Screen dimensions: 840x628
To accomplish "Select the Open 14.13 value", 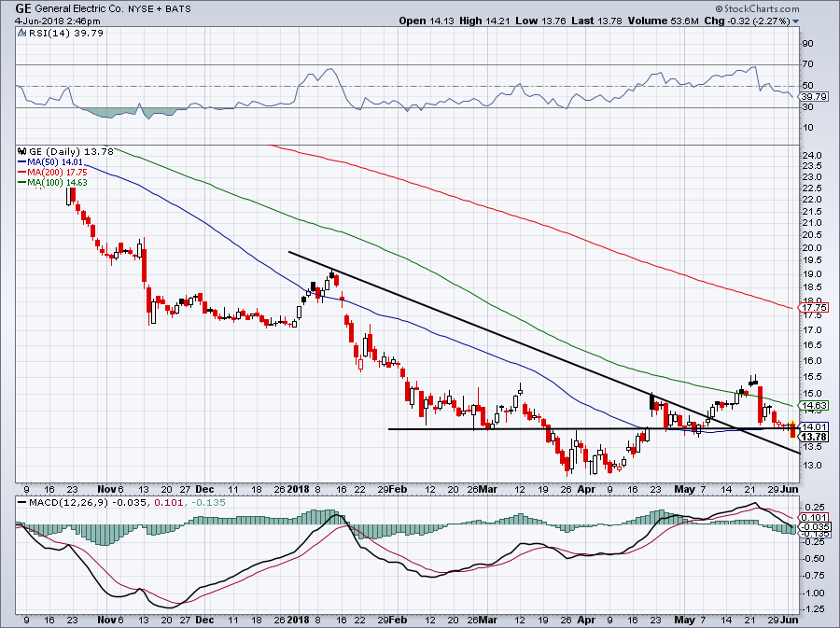I will (427, 21).
